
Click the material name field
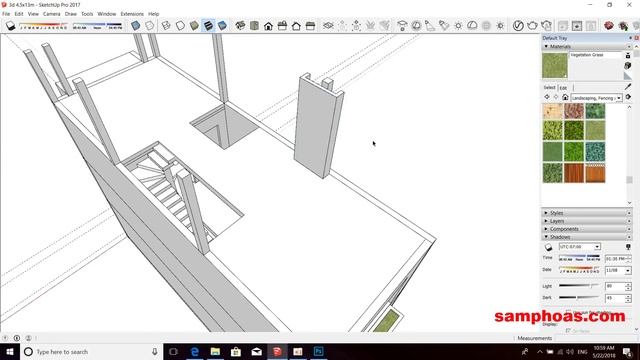coord(595,55)
